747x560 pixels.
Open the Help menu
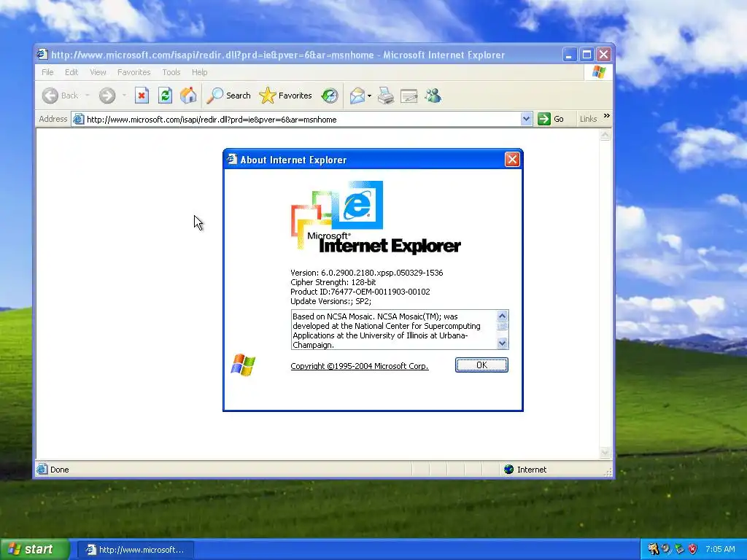200,72
